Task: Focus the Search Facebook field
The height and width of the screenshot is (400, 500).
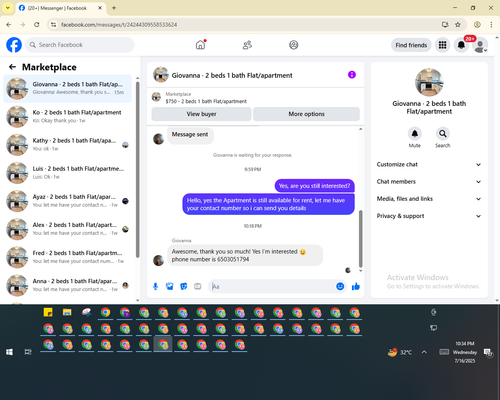Action: coord(80,45)
